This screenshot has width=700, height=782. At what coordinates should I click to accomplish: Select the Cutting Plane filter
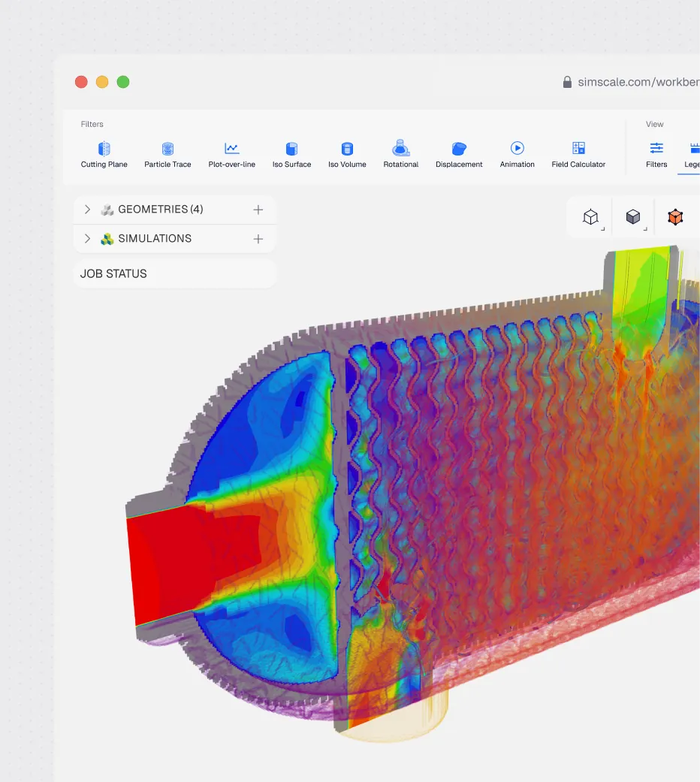pos(104,155)
